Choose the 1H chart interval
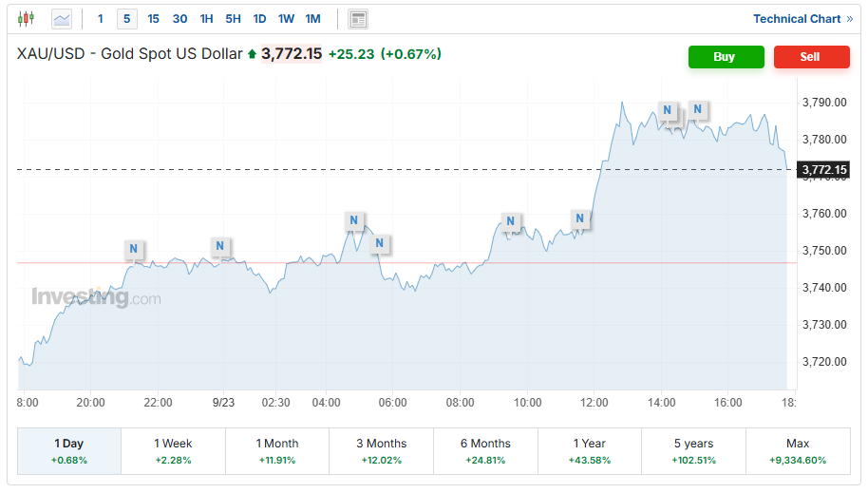Viewport: 868px width, 493px height. 206,19
